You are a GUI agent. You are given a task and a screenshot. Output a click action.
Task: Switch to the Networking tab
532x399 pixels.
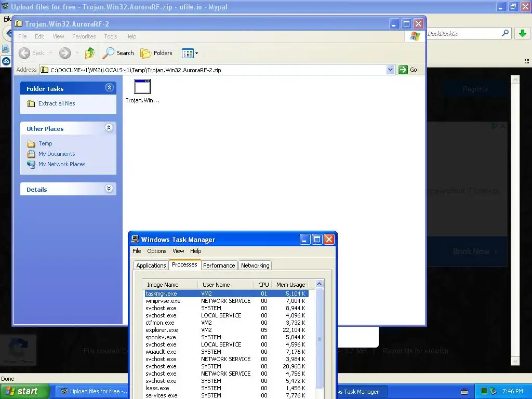pyautogui.click(x=255, y=265)
